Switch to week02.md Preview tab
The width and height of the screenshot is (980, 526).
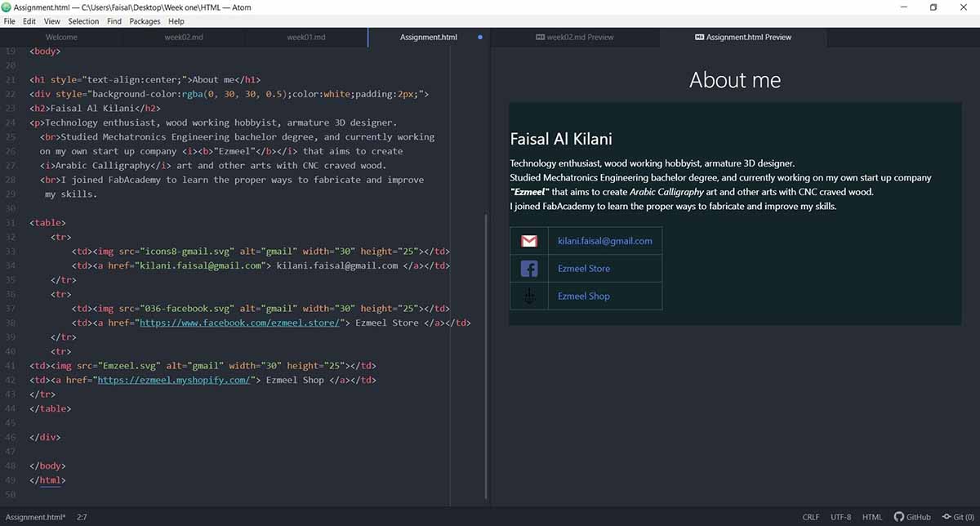point(575,37)
